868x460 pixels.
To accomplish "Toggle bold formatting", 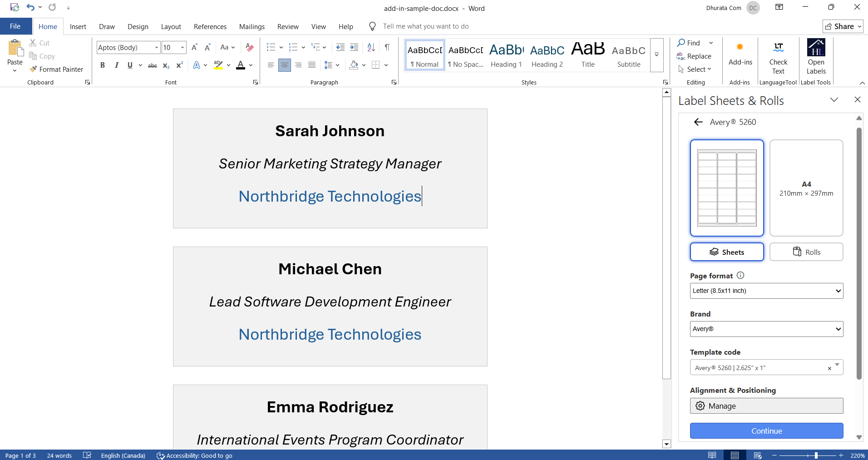I will pyautogui.click(x=102, y=65).
